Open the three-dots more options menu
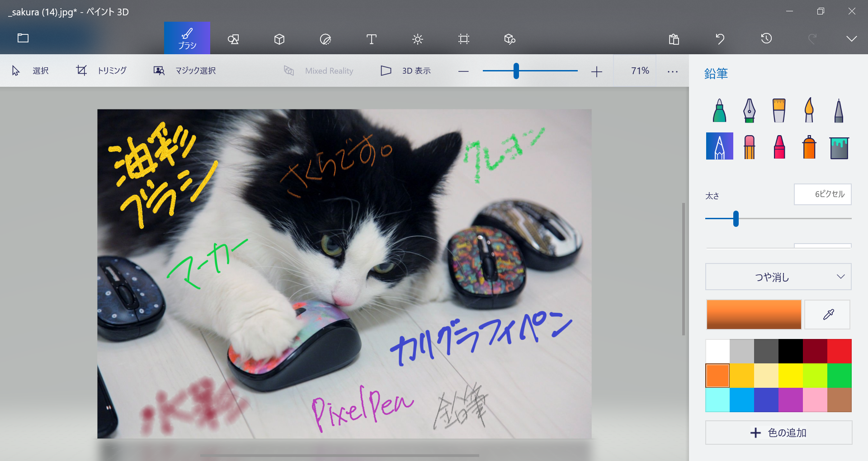868x461 pixels. click(x=673, y=71)
